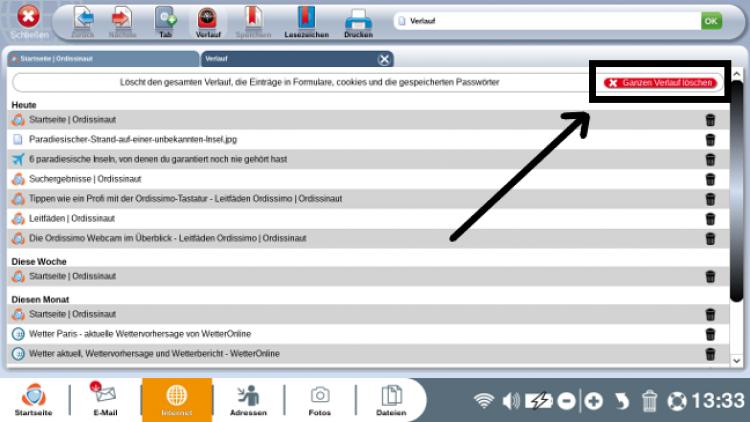Go forward with the Nächste arrow

(x=122, y=21)
